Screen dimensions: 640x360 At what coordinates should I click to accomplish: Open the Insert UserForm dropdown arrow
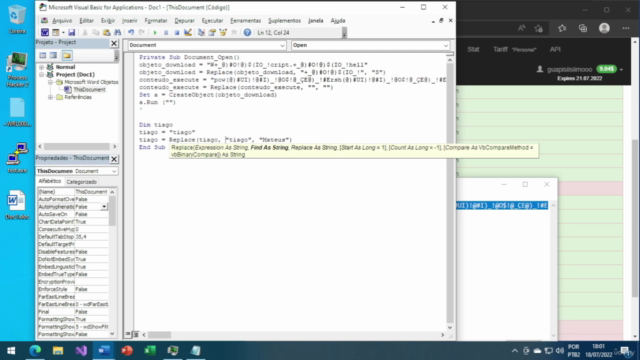[x=63, y=33]
